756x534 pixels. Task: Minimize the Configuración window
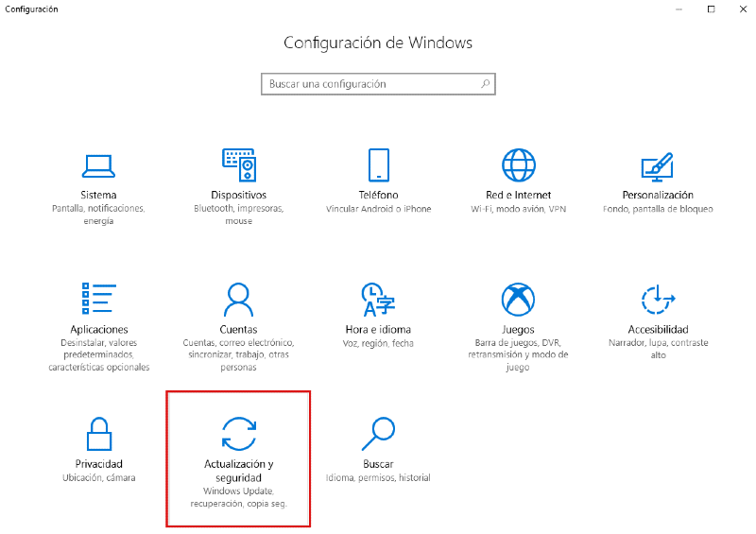click(x=679, y=9)
